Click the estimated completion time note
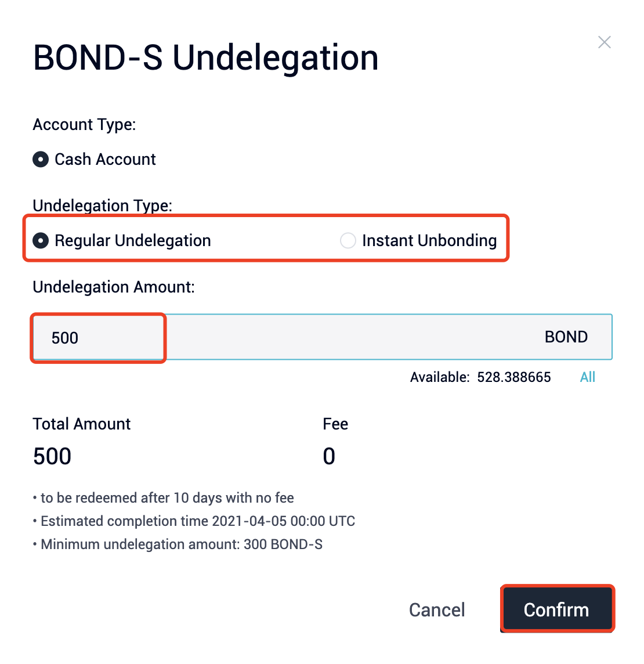The image size is (644, 664). [197, 521]
